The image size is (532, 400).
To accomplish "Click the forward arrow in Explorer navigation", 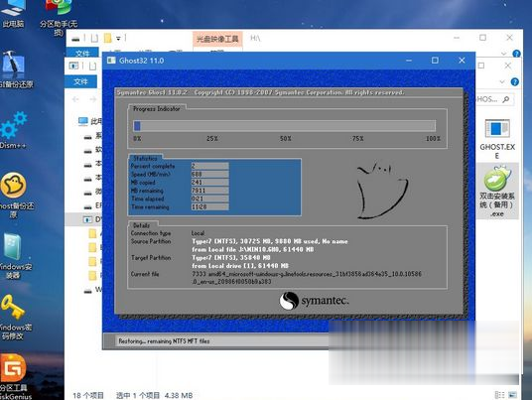I will pyautogui.click(x=92, y=99).
